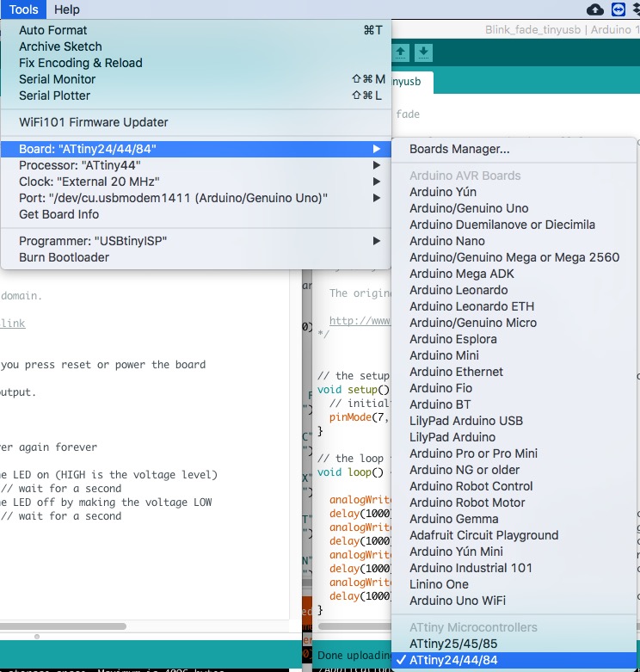Click 'void loop()' code line
This screenshot has width=640, height=672.
350,472
